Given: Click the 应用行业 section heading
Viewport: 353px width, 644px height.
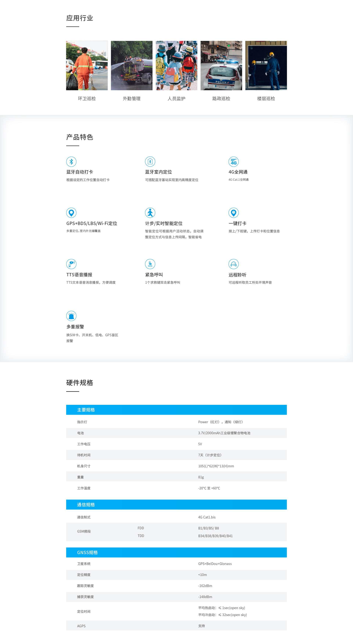Looking at the screenshot, I should pyautogui.click(x=79, y=18).
